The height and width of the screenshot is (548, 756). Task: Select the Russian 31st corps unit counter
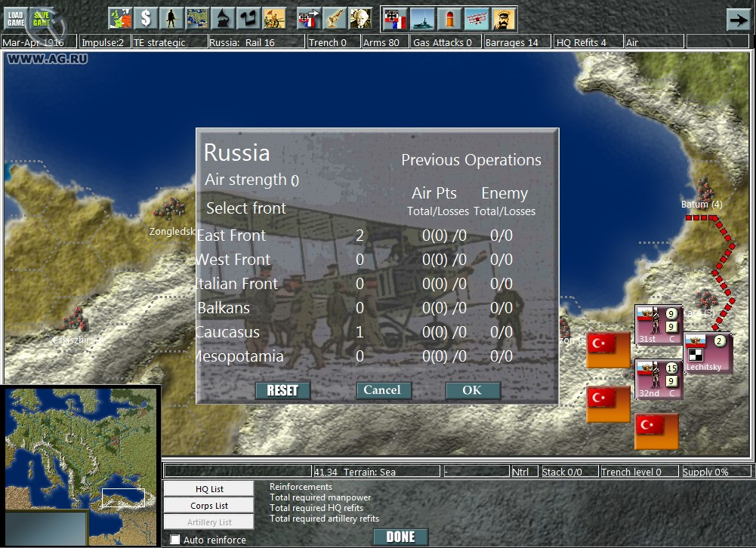(659, 325)
